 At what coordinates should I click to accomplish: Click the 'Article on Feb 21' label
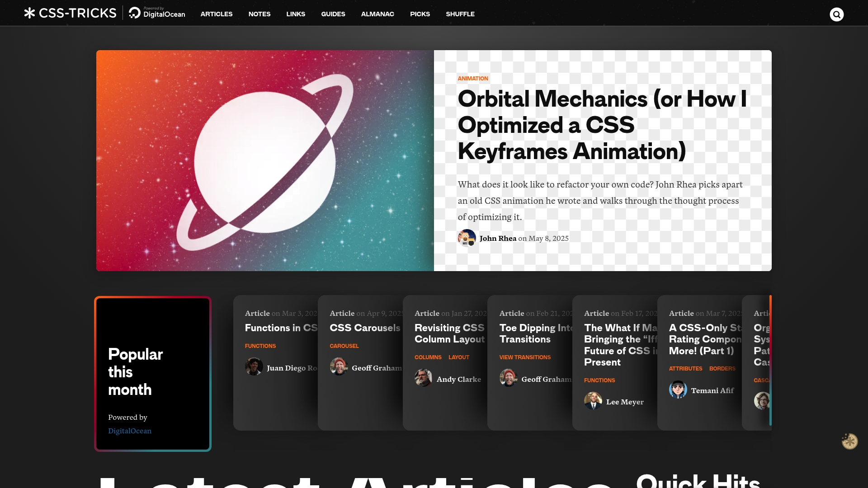(x=536, y=314)
